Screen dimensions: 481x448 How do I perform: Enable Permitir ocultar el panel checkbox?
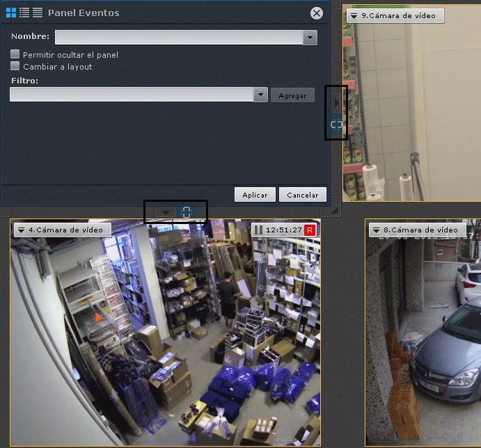[x=15, y=54]
